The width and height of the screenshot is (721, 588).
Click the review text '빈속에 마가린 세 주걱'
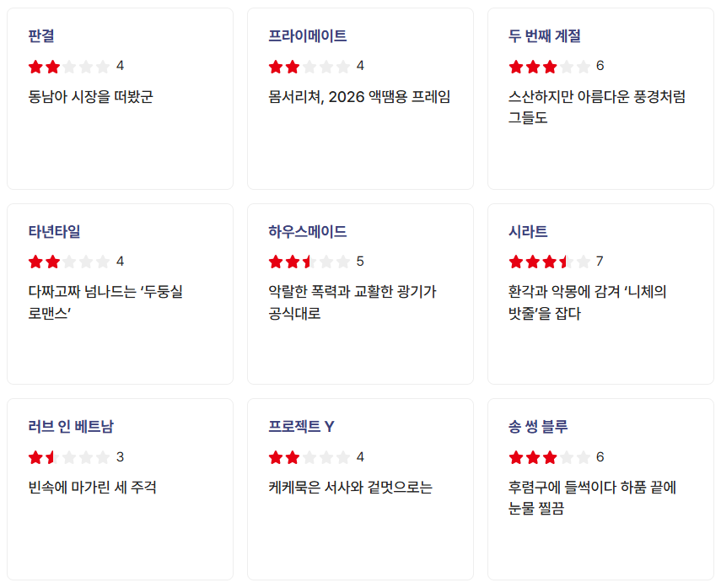92,488
